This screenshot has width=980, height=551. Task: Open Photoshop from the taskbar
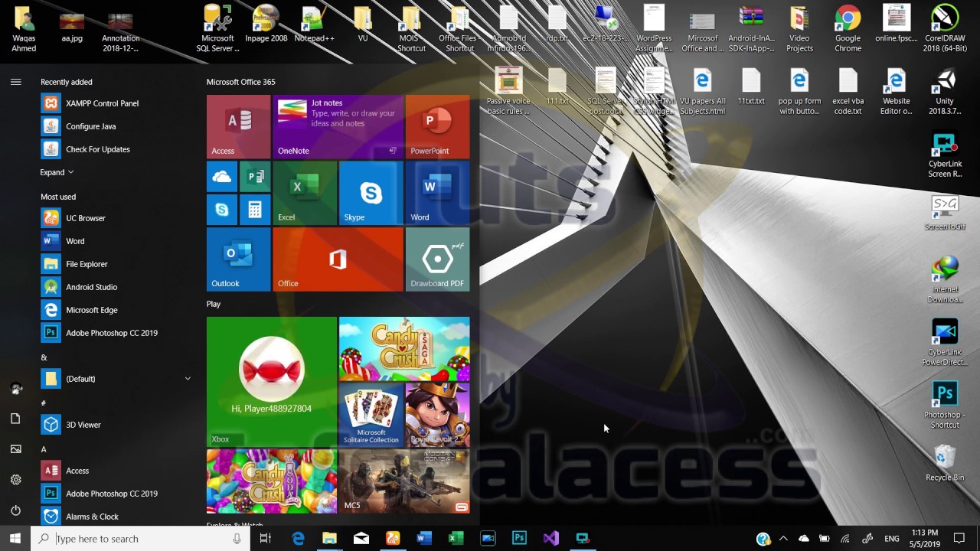(x=519, y=539)
